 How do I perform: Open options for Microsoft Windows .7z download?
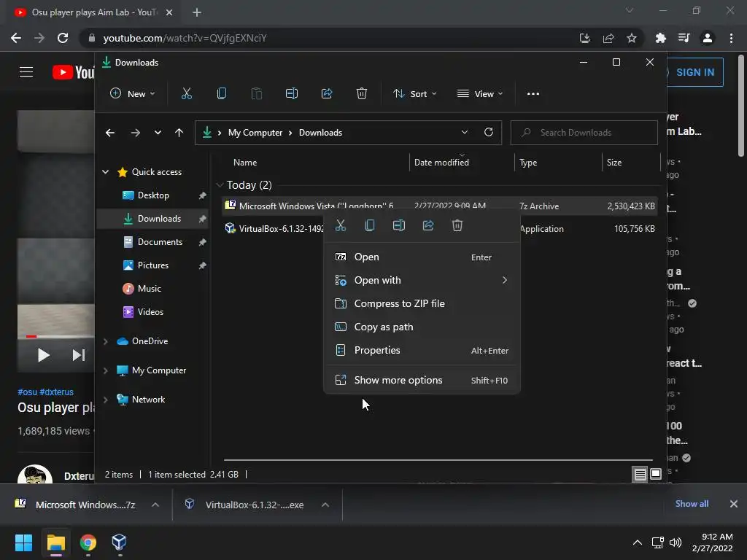point(155,505)
